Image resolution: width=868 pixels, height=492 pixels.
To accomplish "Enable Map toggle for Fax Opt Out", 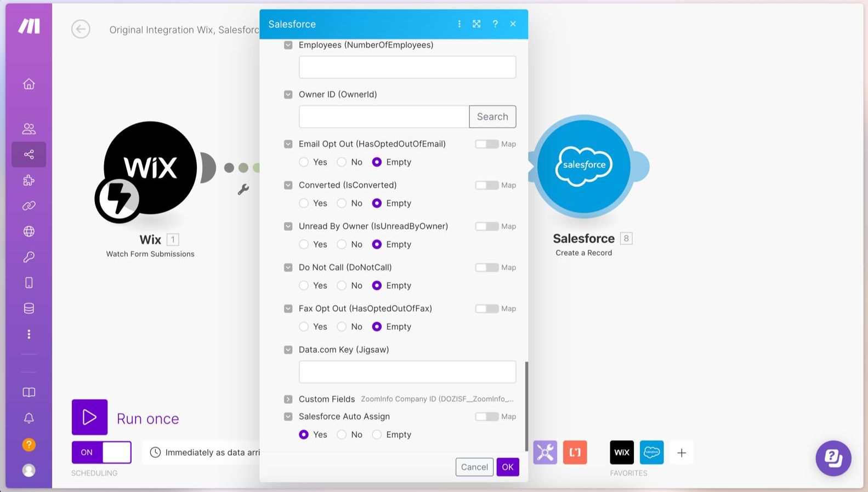I will tap(487, 308).
